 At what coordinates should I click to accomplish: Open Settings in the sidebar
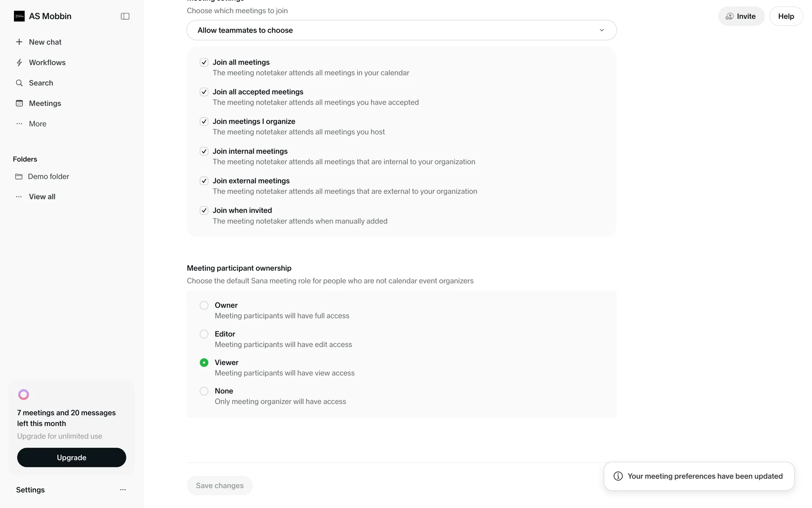click(x=30, y=490)
